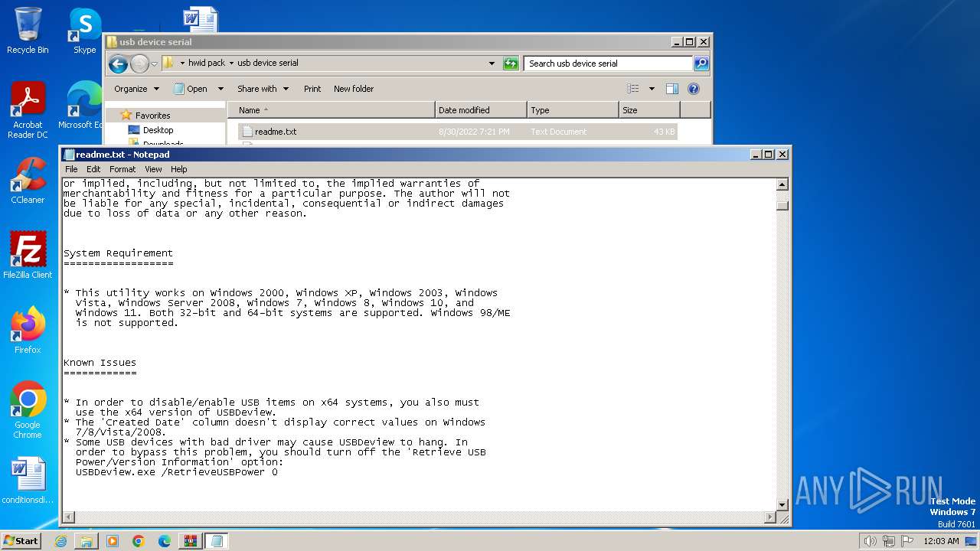Screen dimensions: 980x551
Task: Open WinRAR taskbar button
Action: click(x=190, y=541)
